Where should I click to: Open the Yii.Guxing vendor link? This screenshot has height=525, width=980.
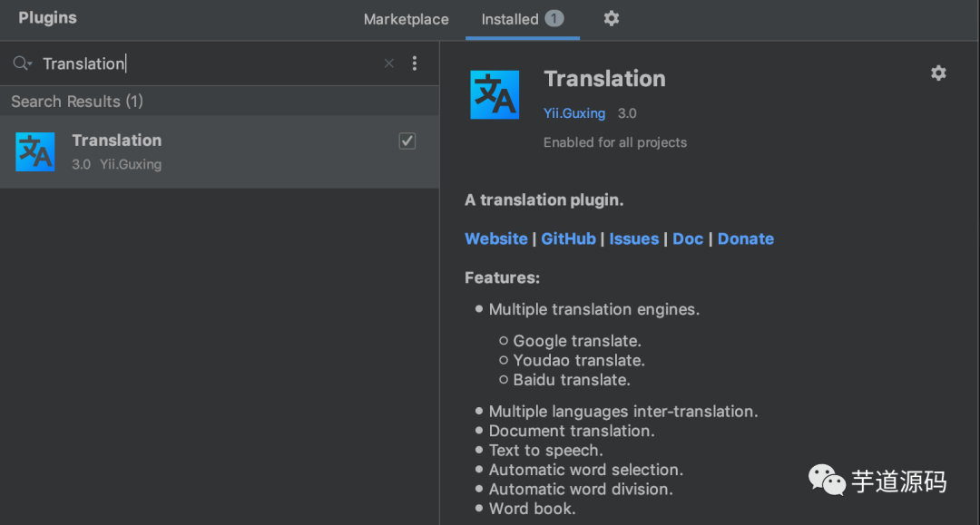click(573, 113)
